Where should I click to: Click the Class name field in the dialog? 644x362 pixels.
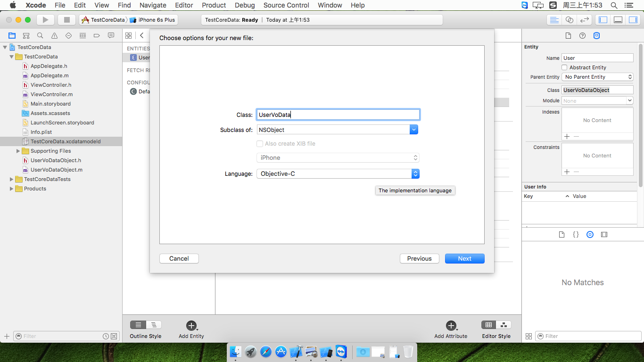[338, 115]
